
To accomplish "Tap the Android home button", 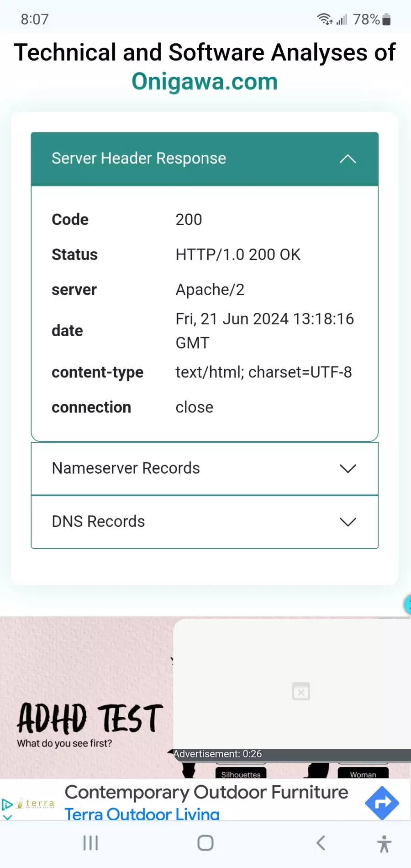I will click(205, 843).
